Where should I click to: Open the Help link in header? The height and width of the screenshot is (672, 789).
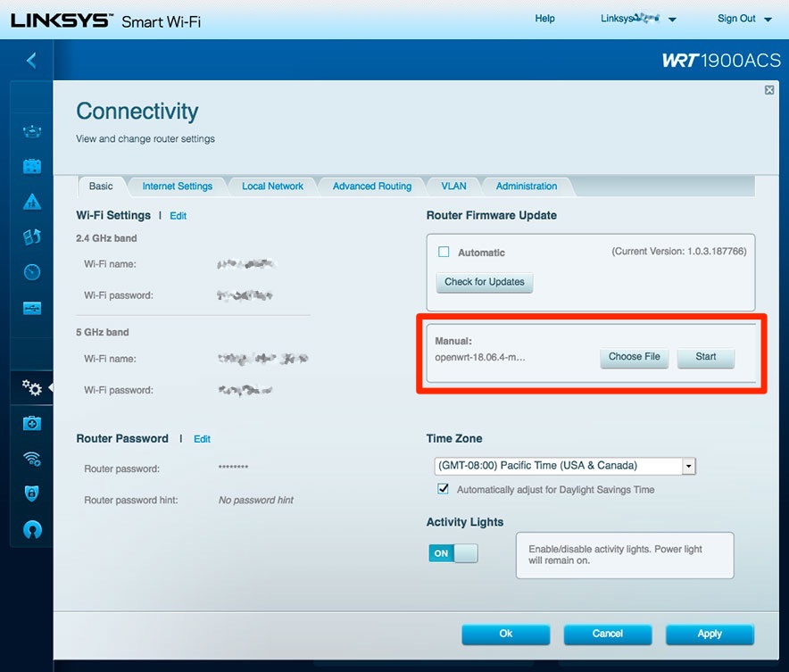(544, 18)
